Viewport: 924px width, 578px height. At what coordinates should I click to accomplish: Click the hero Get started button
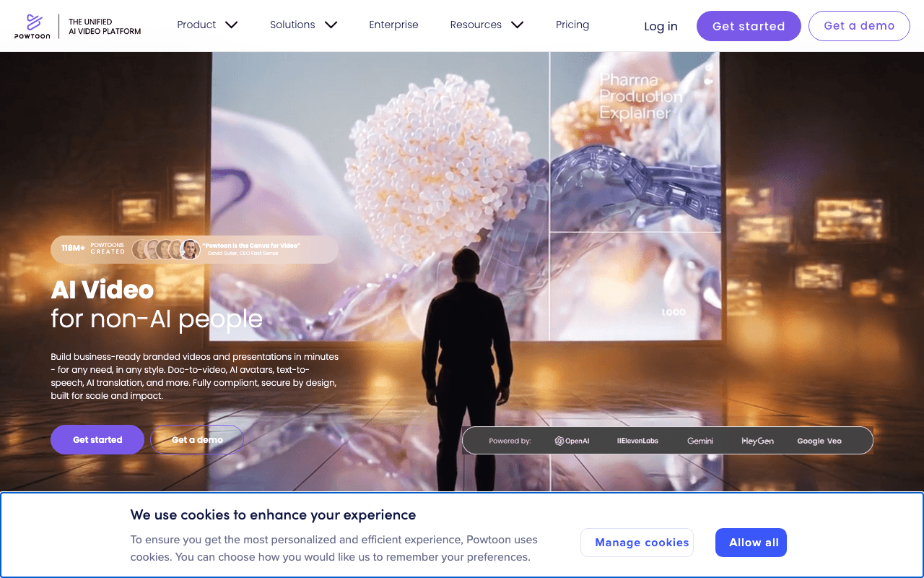point(97,439)
